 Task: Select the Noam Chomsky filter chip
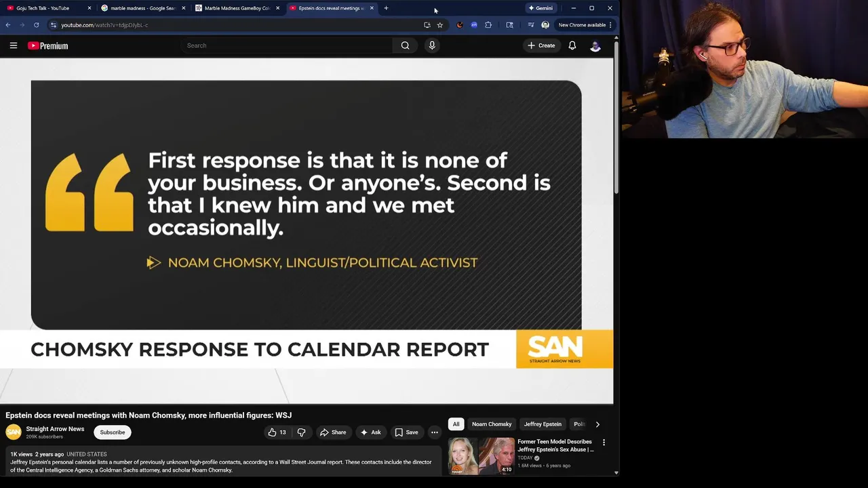492,424
